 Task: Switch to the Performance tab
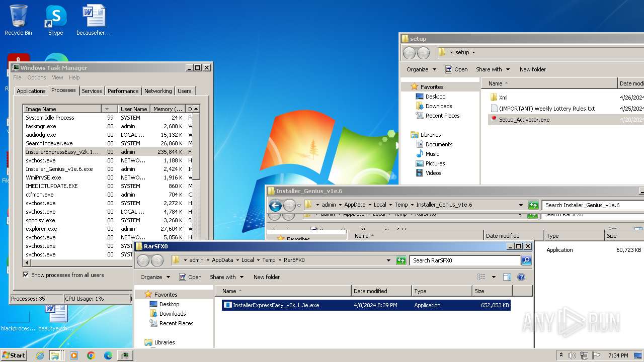point(123,91)
